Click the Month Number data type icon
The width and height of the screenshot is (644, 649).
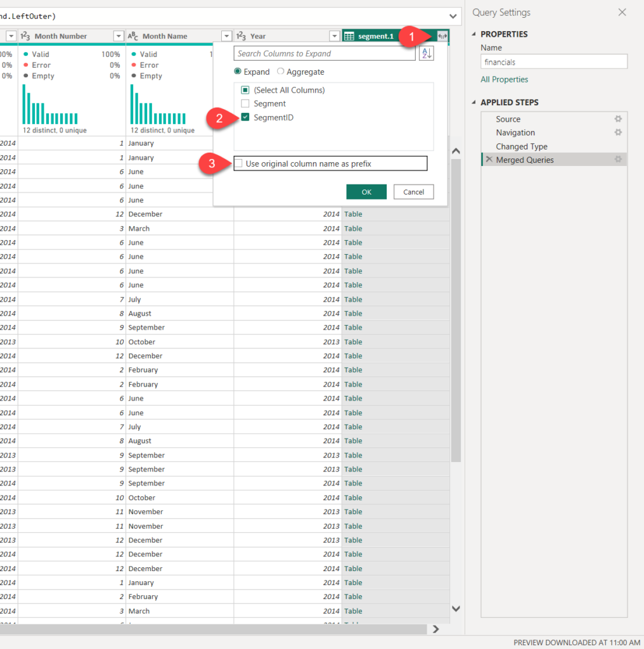pyautogui.click(x=25, y=36)
